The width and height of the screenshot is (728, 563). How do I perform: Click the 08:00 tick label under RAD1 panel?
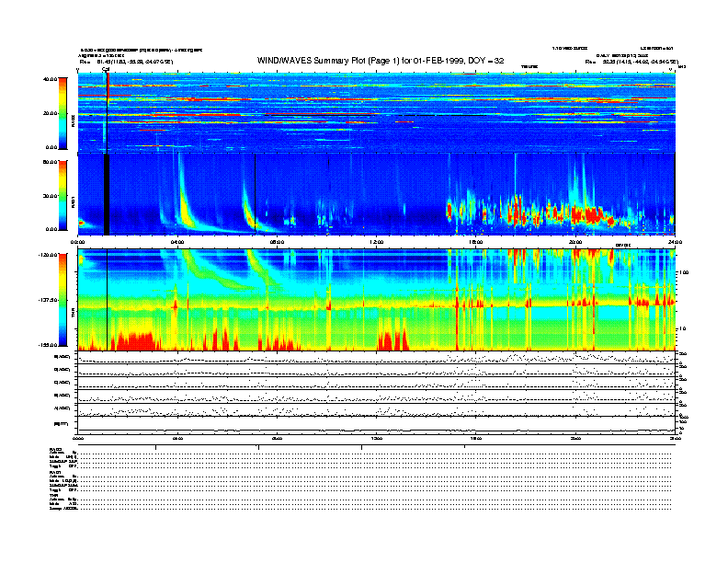(x=277, y=242)
